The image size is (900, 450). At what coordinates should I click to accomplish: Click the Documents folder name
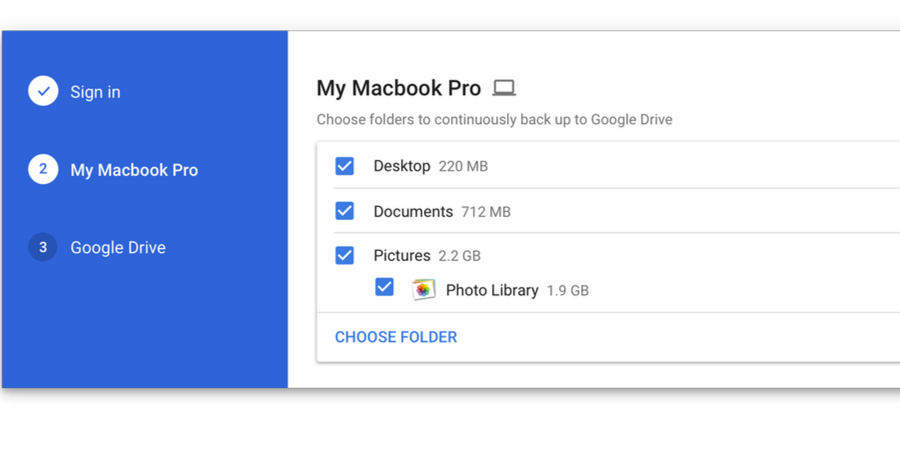pos(413,211)
